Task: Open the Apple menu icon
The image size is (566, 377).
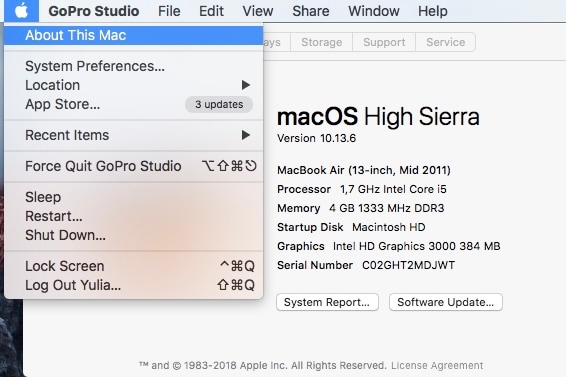Action: (x=21, y=11)
